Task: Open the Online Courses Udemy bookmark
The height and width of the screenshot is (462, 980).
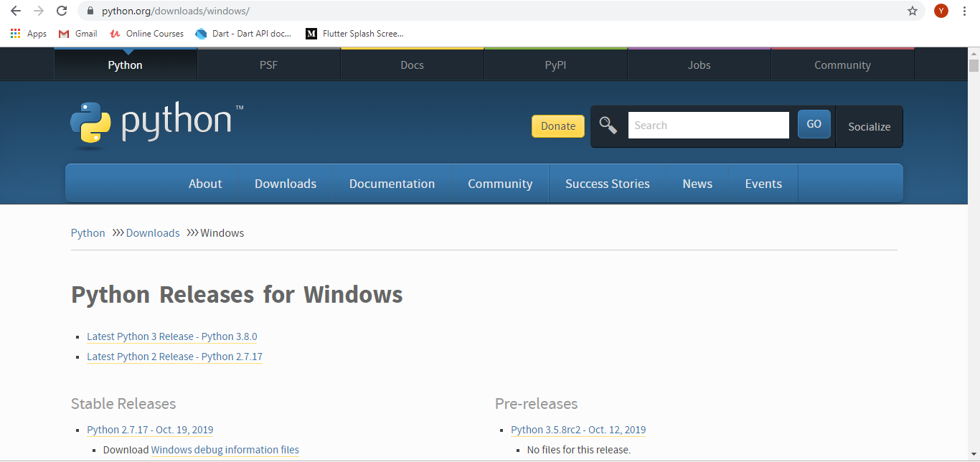Action: point(146,33)
